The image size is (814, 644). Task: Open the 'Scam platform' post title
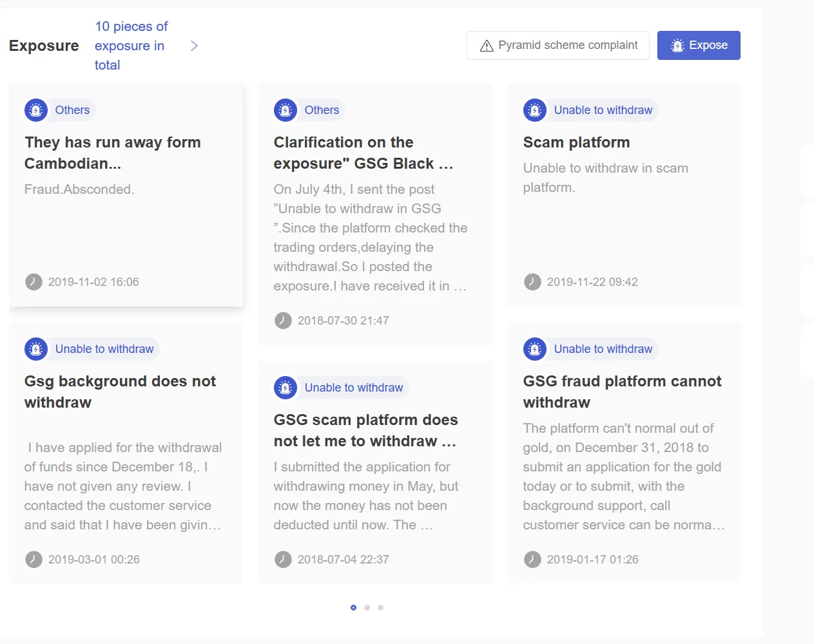[577, 142]
